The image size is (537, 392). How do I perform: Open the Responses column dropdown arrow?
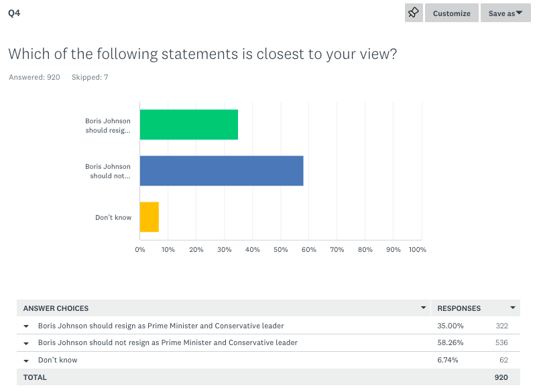[513, 308]
